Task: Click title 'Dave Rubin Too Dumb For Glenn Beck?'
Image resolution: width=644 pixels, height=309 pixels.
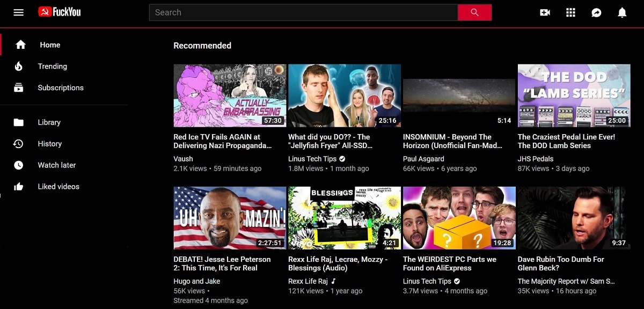Action: pos(561,263)
